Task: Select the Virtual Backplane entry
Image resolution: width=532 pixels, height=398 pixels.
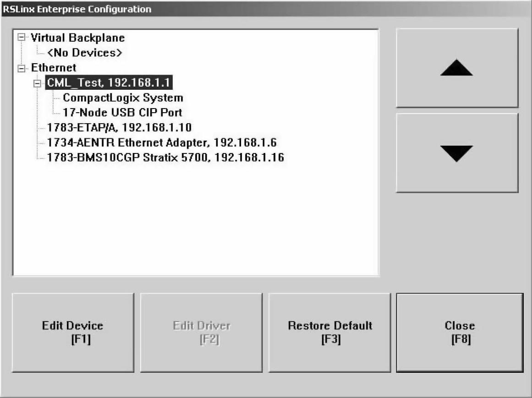Action: click(x=78, y=38)
